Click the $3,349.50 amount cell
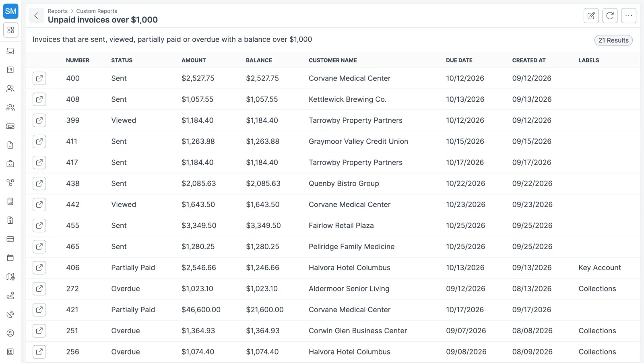 [x=199, y=225]
